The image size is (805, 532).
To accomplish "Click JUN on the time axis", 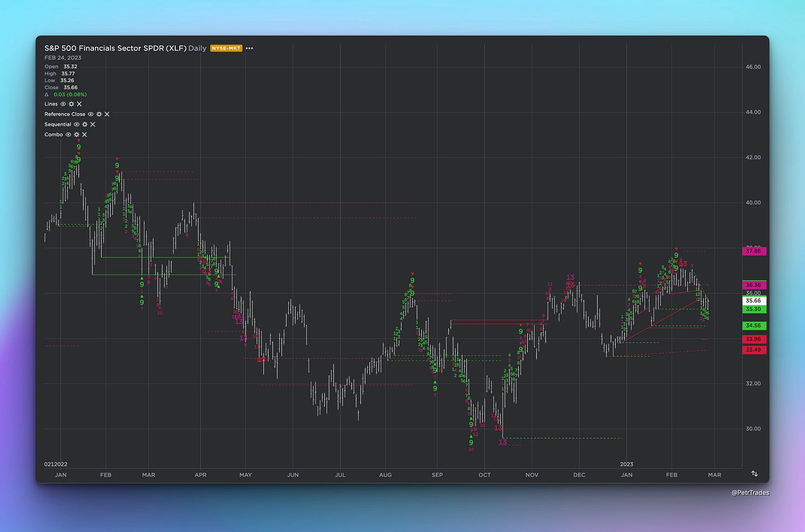I will pos(293,475).
